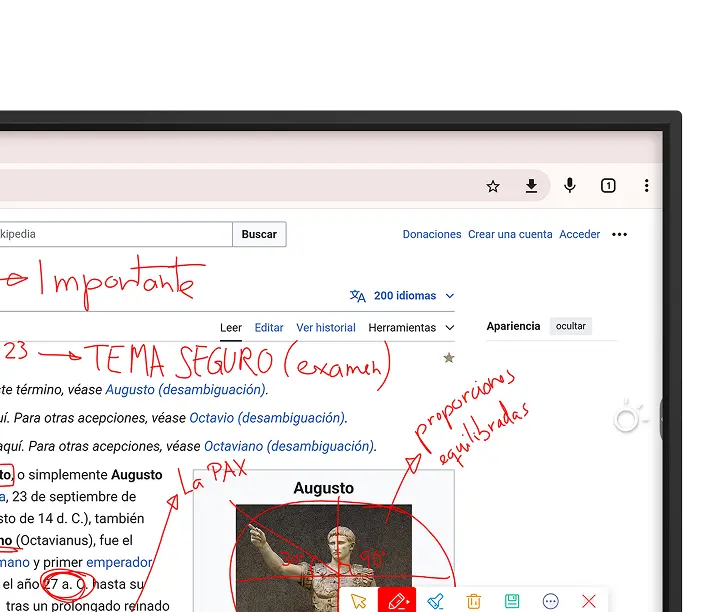
Task: Bookmark page with star icon in address bar
Action: (493, 186)
